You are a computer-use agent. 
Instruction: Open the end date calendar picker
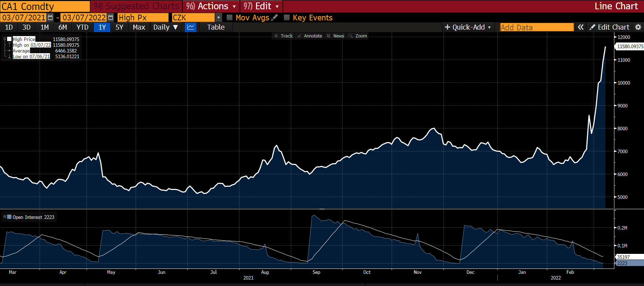click(x=111, y=17)
